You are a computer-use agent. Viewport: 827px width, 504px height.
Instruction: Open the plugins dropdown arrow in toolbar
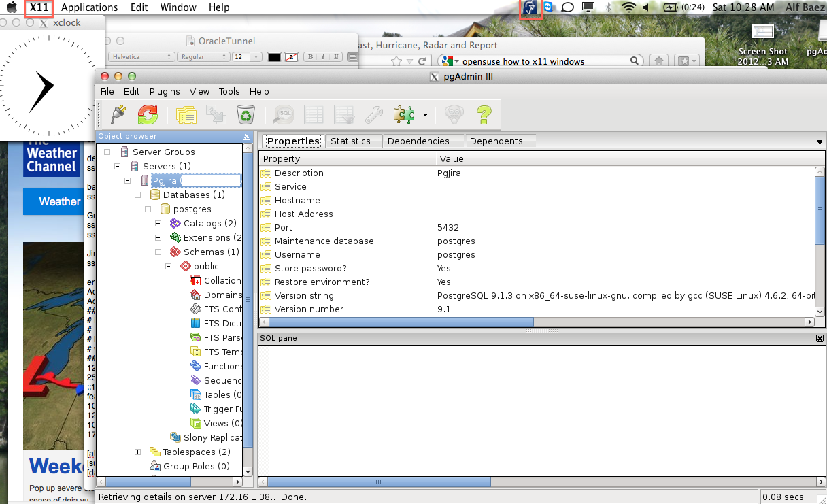click(x=425, y=115)
